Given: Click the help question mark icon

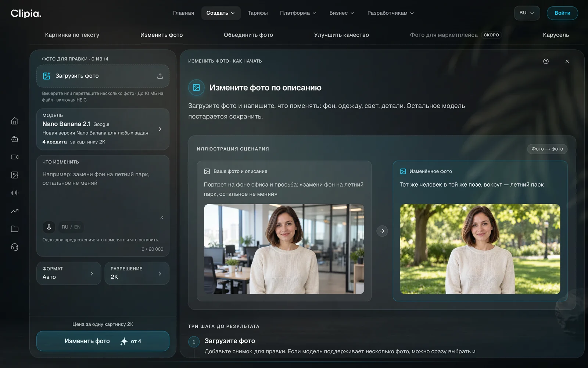Looking at the screenshot, I should tap(546, 61).
